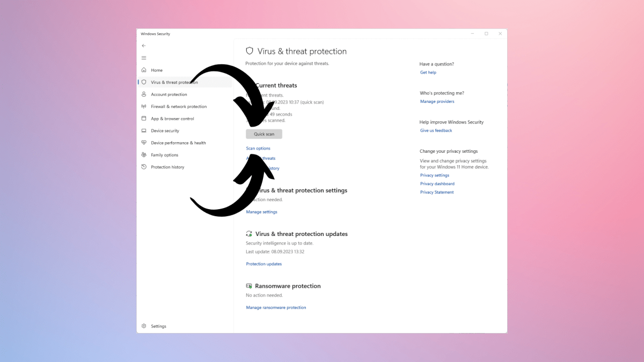
Task: Go to Device security
Action: [165, 131]
